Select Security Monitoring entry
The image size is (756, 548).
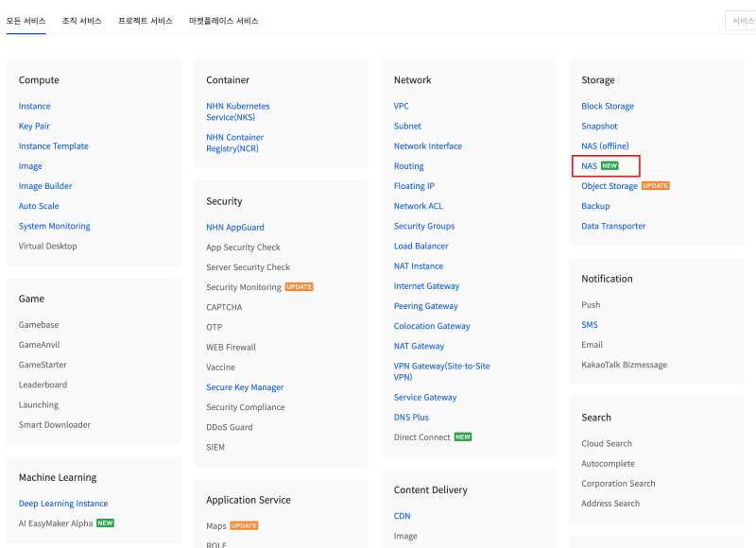(x=244, y=287)
